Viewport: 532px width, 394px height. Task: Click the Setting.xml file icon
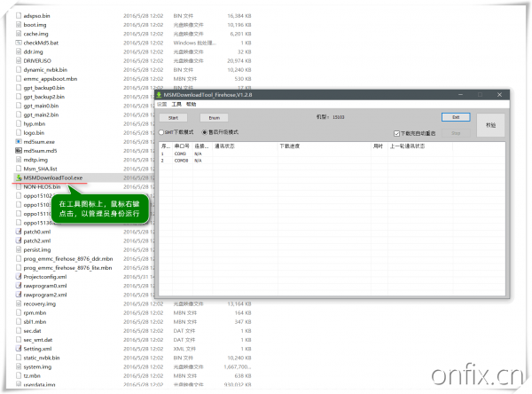point(18,349)
